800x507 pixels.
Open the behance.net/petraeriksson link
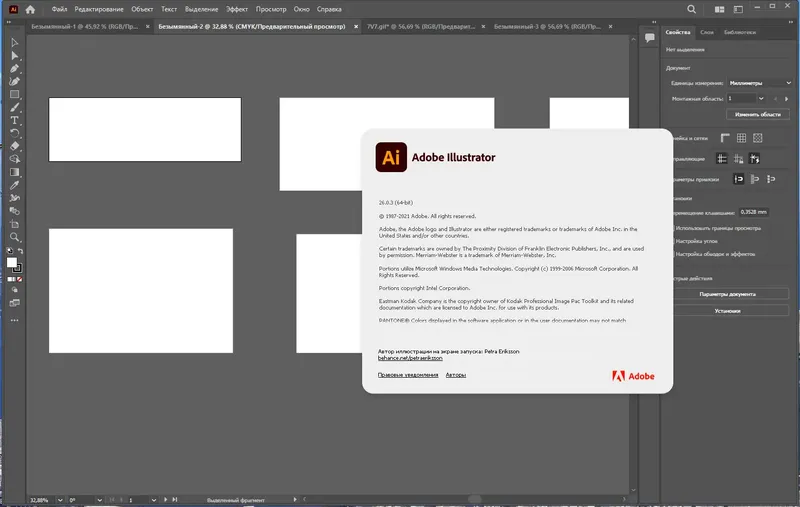(x=410, y=358)
